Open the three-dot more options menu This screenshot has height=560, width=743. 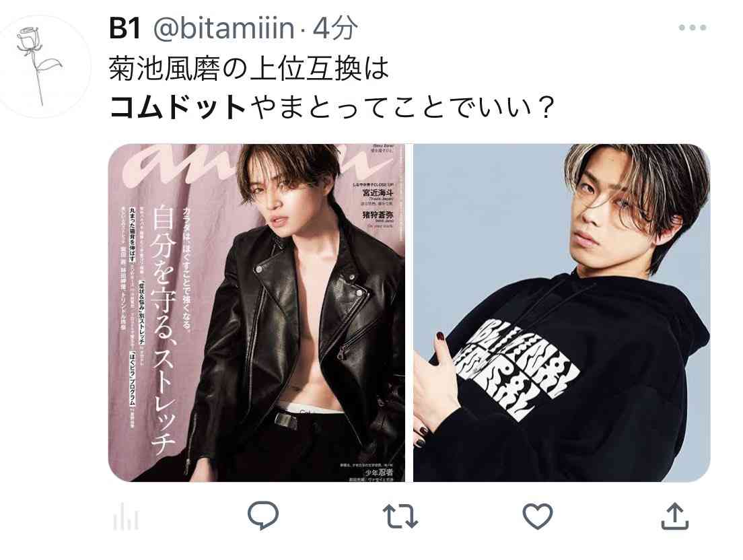(x=693, y=28)
